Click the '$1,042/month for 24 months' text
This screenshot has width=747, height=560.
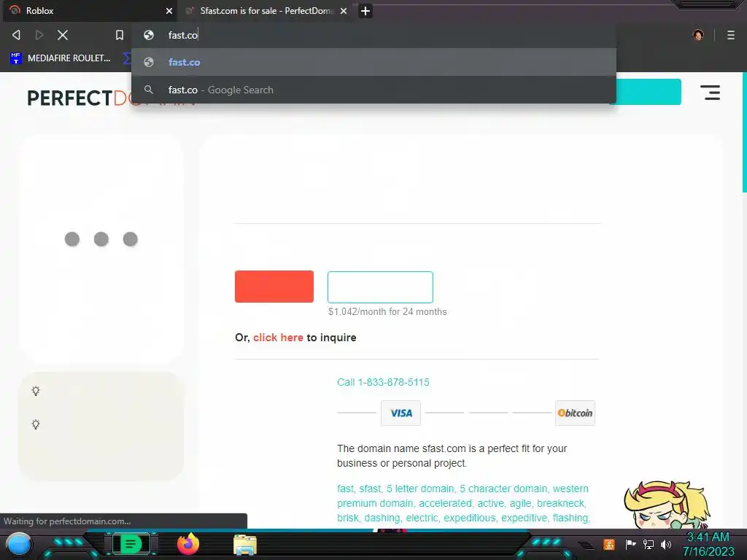[387, 312]
